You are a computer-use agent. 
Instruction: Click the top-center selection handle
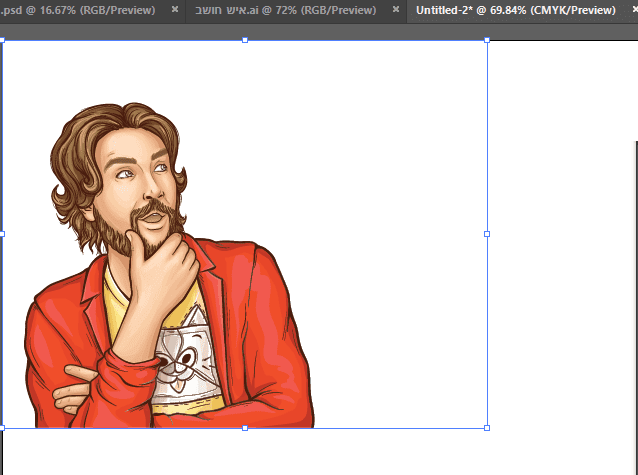point(245,40)
